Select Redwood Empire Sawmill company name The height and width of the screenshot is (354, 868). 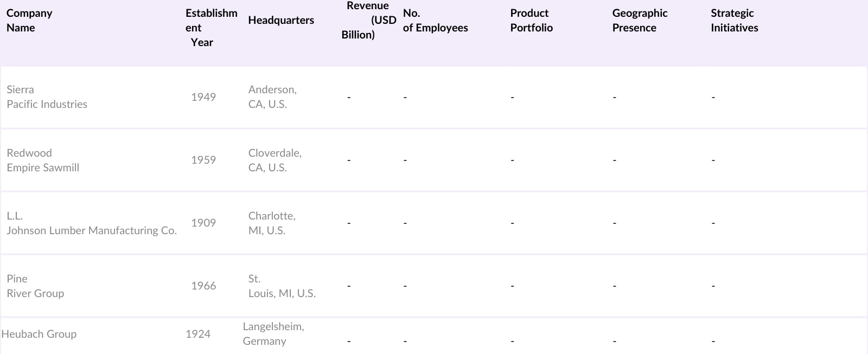43,160
